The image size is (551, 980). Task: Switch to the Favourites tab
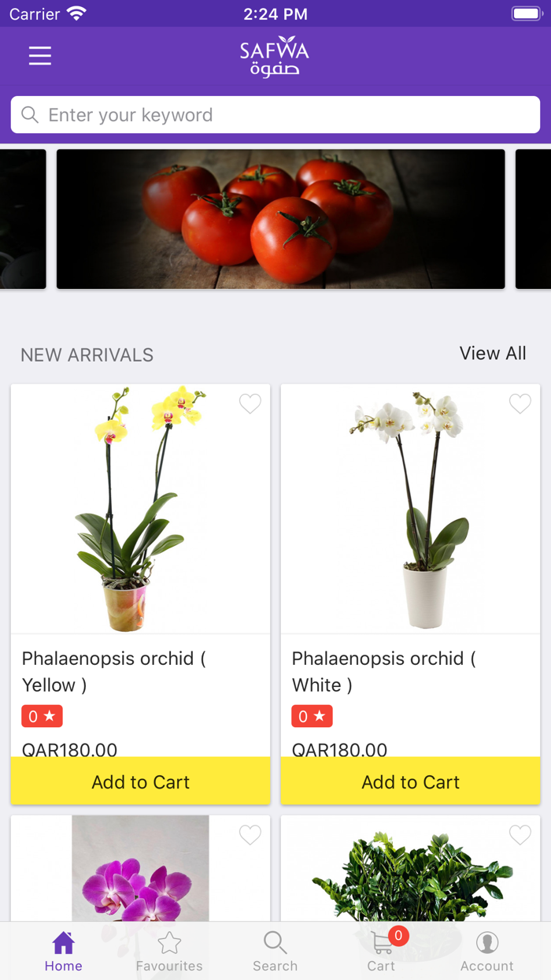click(x=169, y=951)
